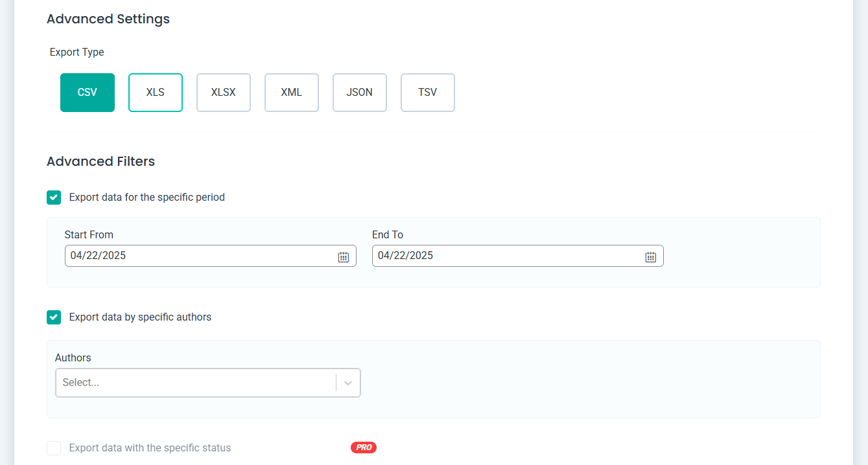Open the Authors Select... combo box
The image size is (868, 465).
click(x=194, y=383)
